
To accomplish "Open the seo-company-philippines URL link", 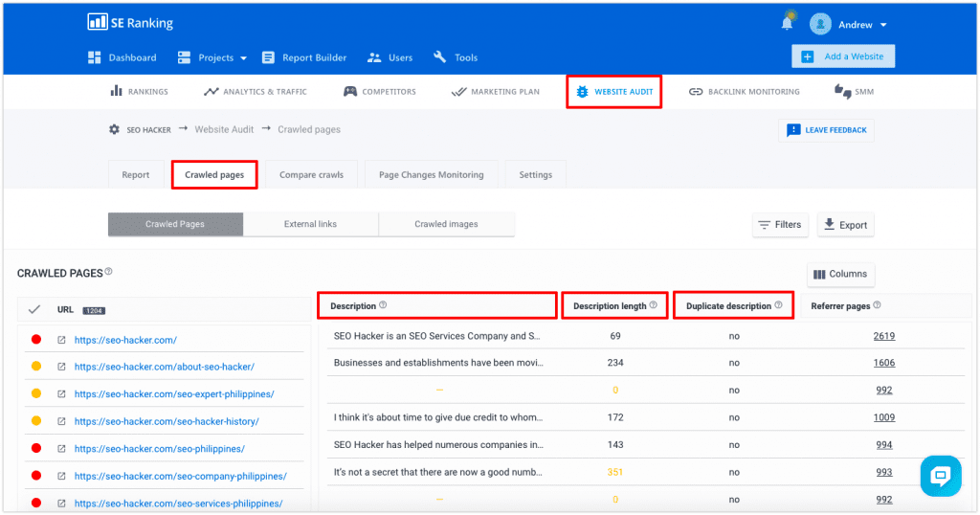I will (x=181, y=476).
